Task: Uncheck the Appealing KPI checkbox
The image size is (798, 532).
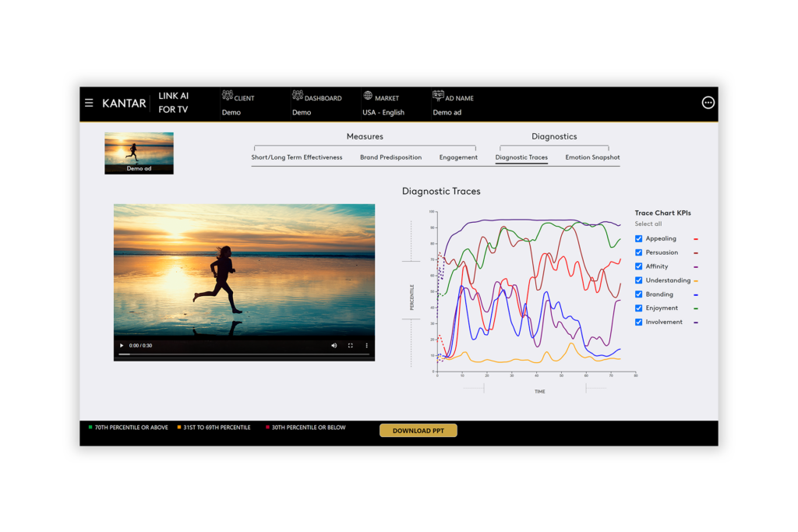Action: click(639, 239)
